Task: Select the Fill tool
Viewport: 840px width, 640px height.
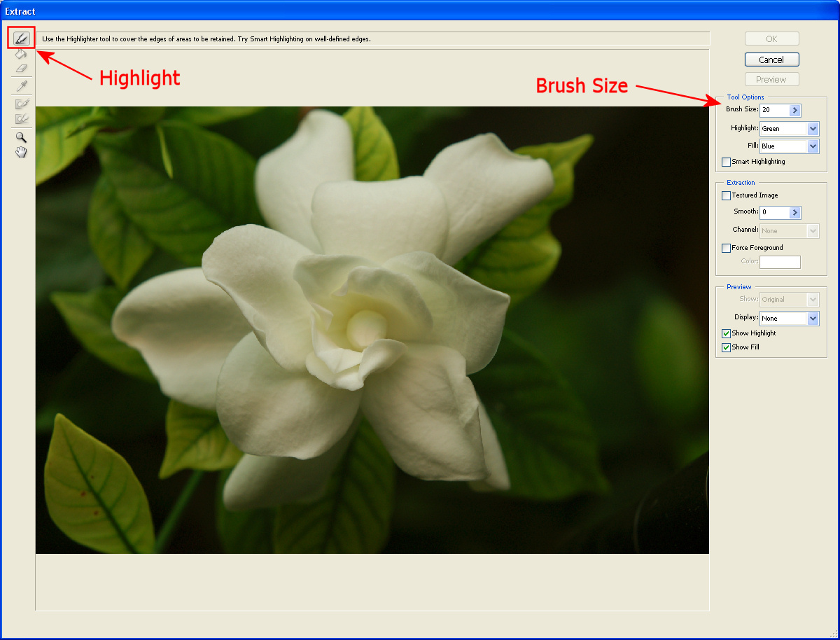Action: click(21, 53)
